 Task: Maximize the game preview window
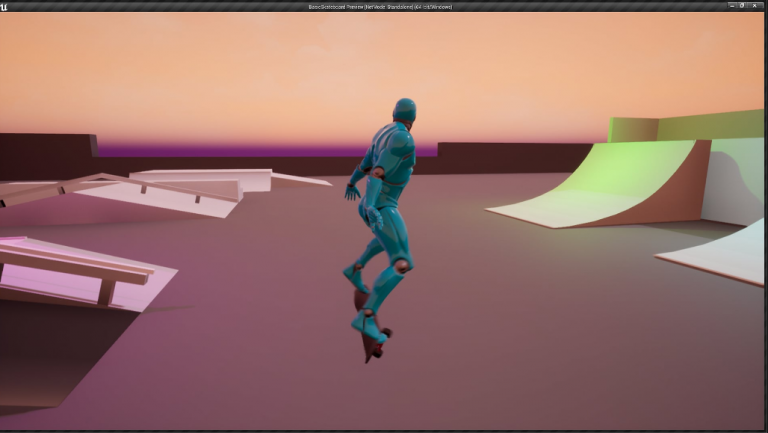tap(743, 5)
